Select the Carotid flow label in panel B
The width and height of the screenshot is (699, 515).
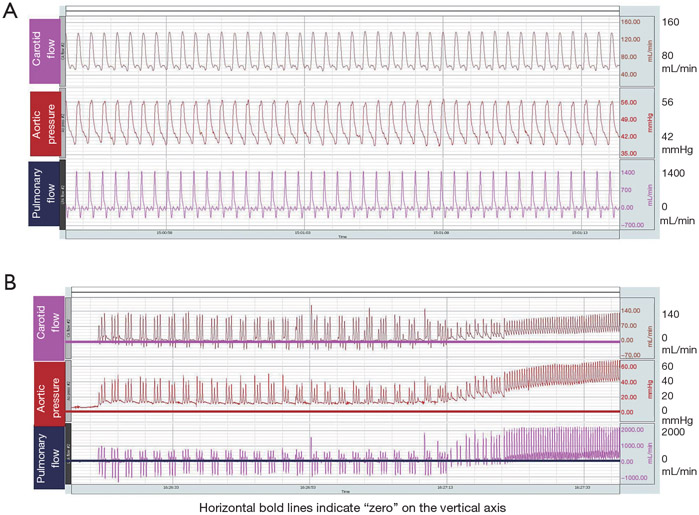[x=49, y=328]
